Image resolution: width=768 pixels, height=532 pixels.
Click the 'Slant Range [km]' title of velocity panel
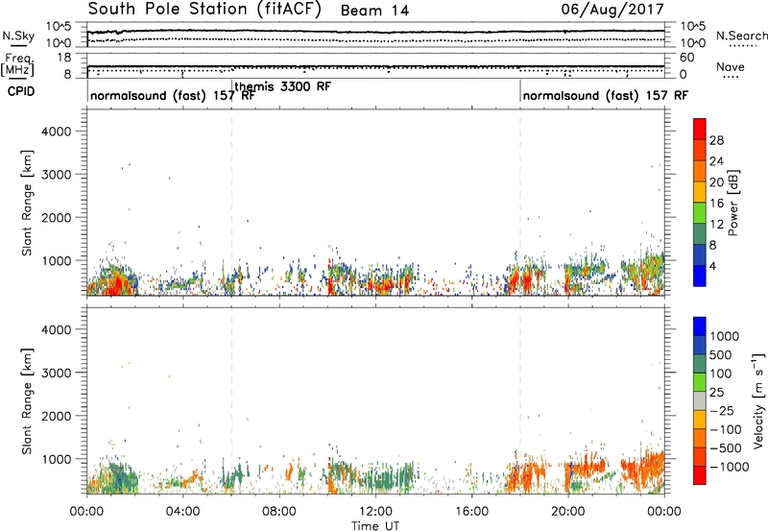coord(27,401)
